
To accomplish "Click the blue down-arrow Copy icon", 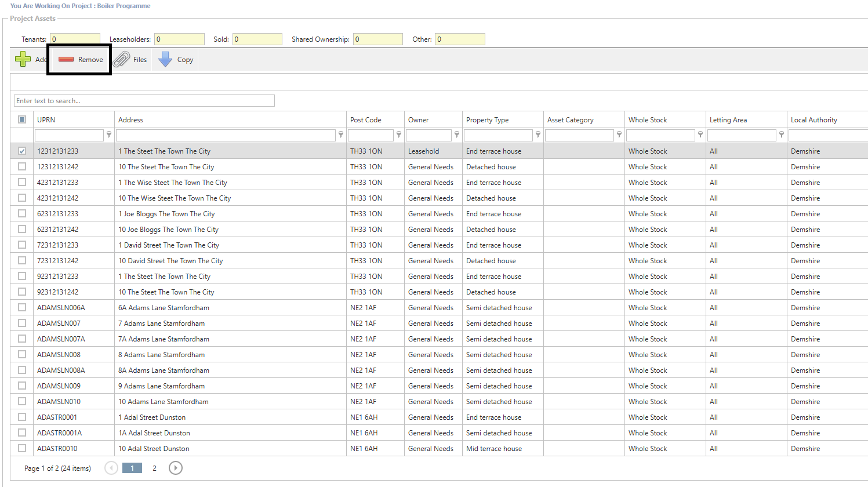I will [x=165, y=59].
